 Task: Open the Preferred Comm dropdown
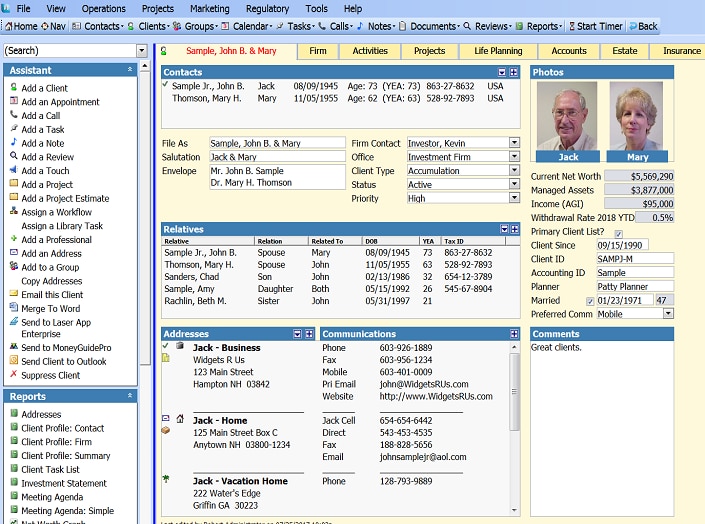[x=669, y=313]
